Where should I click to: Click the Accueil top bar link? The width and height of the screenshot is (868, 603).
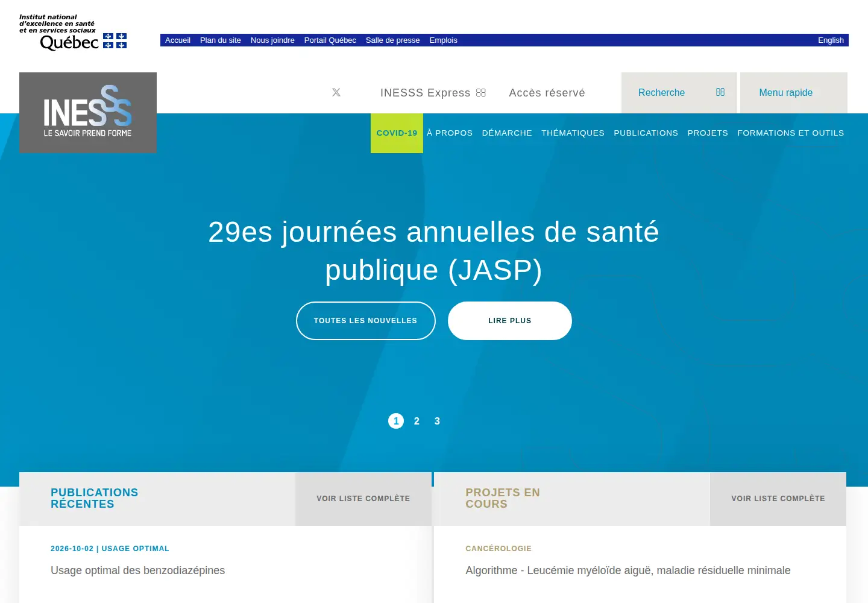click(178, 40)
